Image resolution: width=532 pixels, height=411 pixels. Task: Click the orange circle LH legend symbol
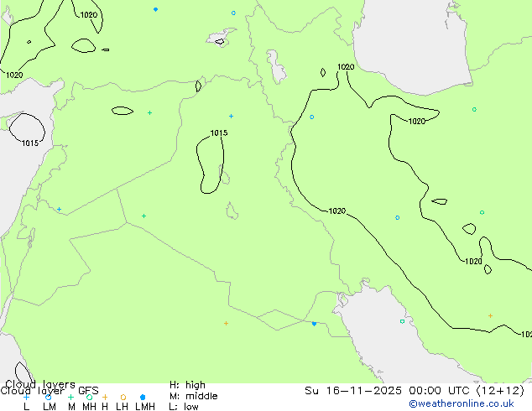[x=123, y=397]
